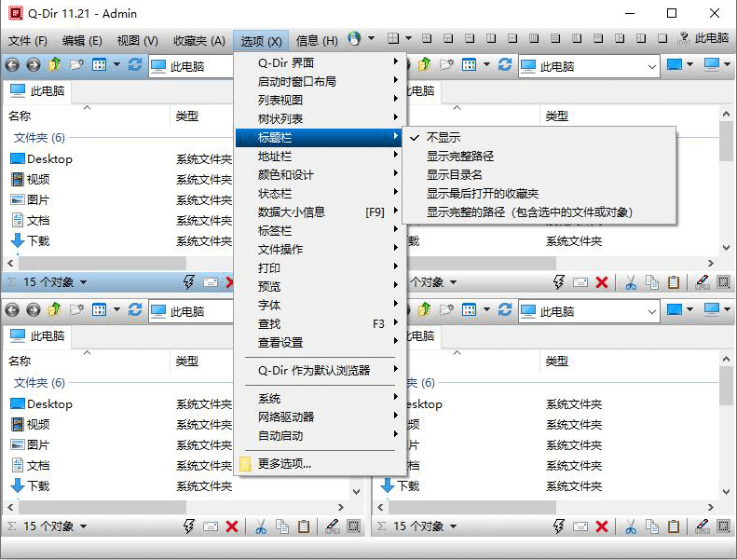
Task: Delete using the red X in the top-right pane status bar
Action: pyautogui.click(x=602, y=282)
